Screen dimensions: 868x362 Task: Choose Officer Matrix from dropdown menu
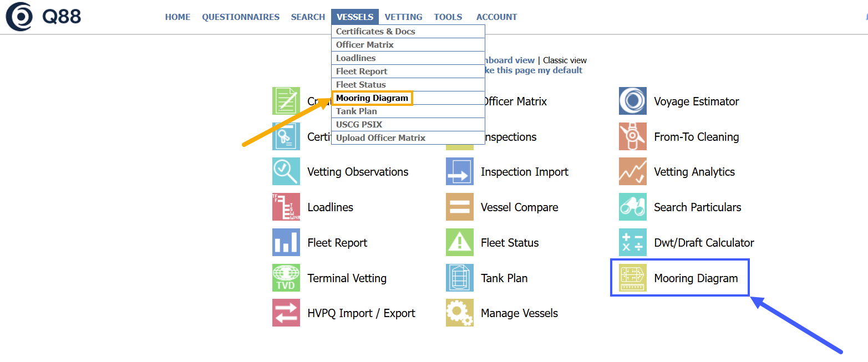pyautogui.click(x=365, y=45)
